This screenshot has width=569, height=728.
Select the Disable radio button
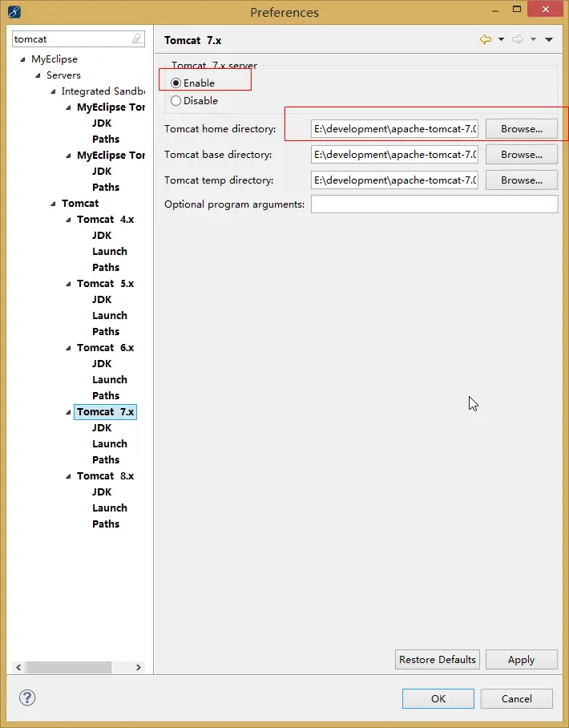coord(176,101)
